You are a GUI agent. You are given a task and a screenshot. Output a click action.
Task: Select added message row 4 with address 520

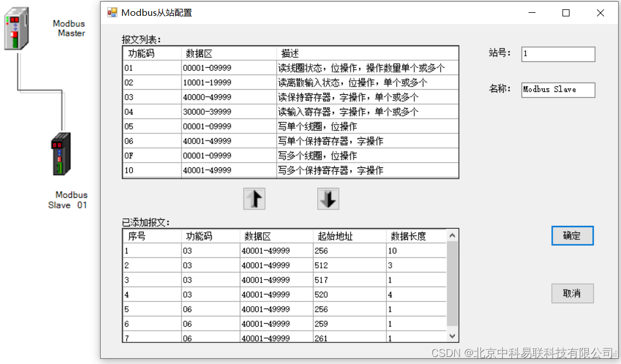click(285, 295)
